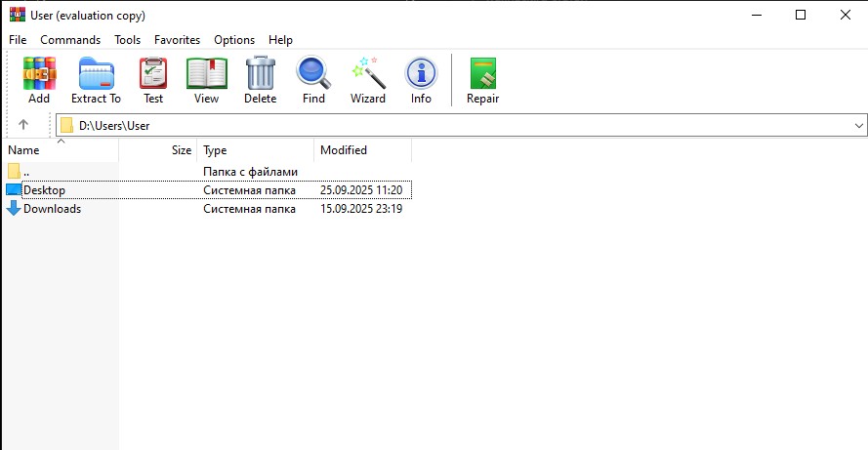Show archive Info
868x450 pixels.
tap(421, 80)
